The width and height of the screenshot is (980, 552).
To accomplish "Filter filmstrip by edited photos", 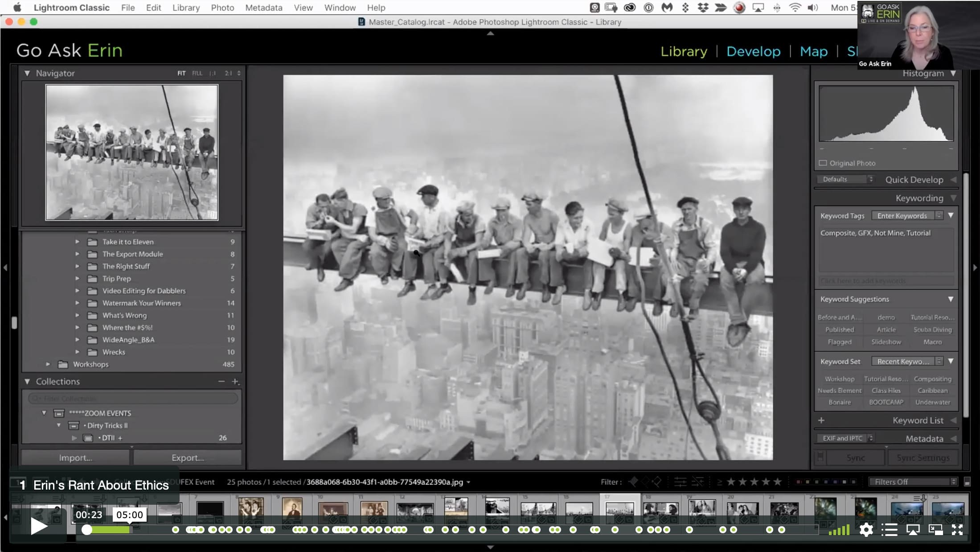I will pyautogui.click(x=680, y=482).
